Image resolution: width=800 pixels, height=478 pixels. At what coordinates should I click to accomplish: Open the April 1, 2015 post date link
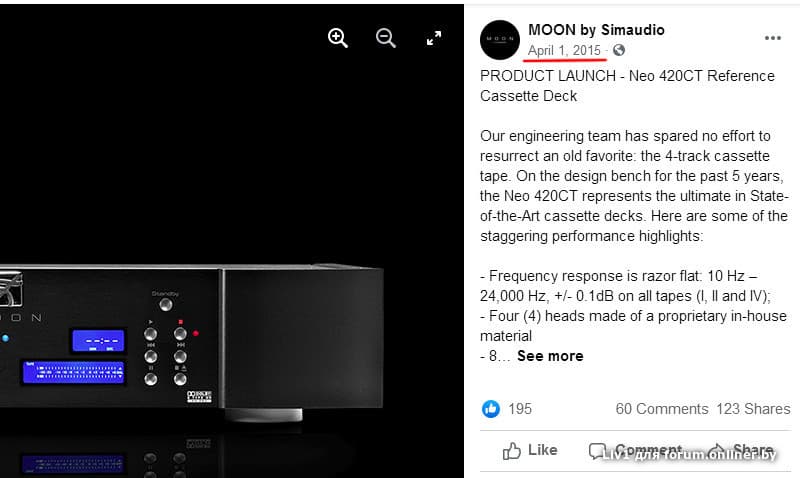click(x=564, y=51)
